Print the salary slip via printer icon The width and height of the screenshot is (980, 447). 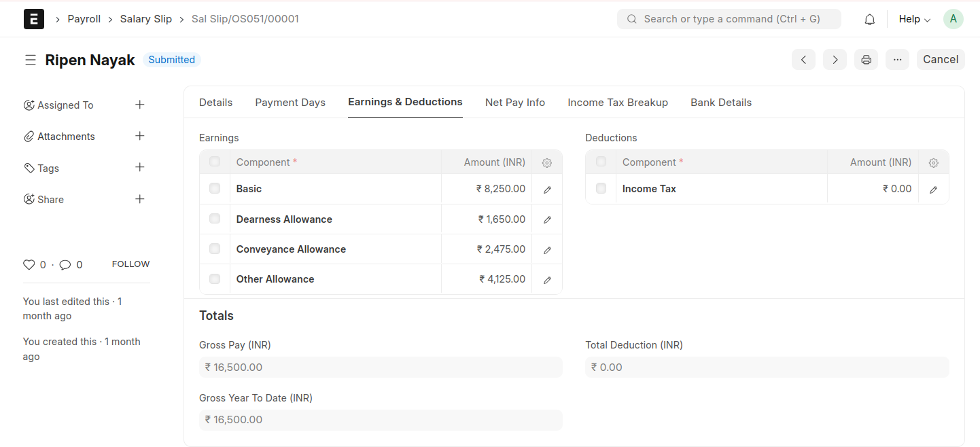click(866, 60)
